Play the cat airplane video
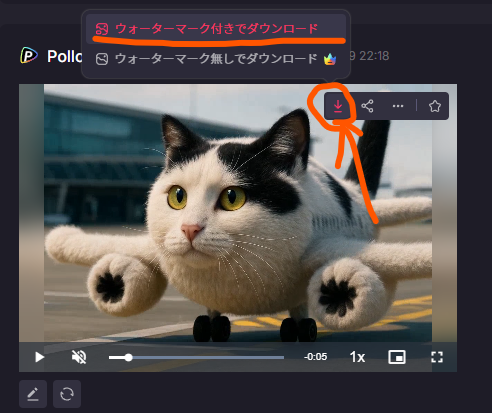492x413 pixels. 39,357
